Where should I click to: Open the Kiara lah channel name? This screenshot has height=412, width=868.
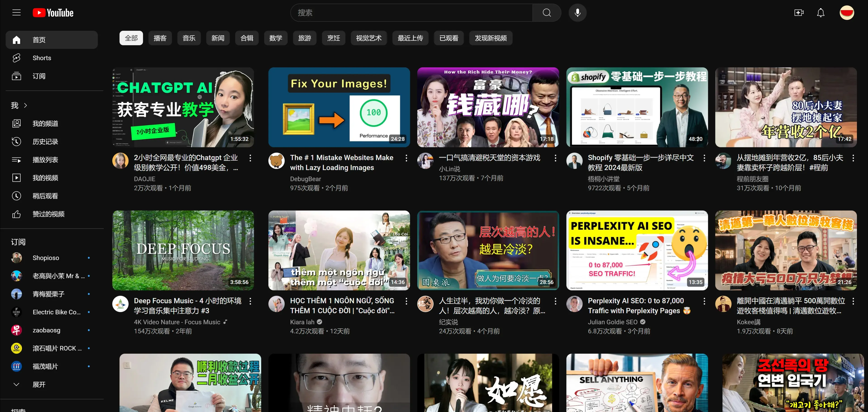point(302,322)
